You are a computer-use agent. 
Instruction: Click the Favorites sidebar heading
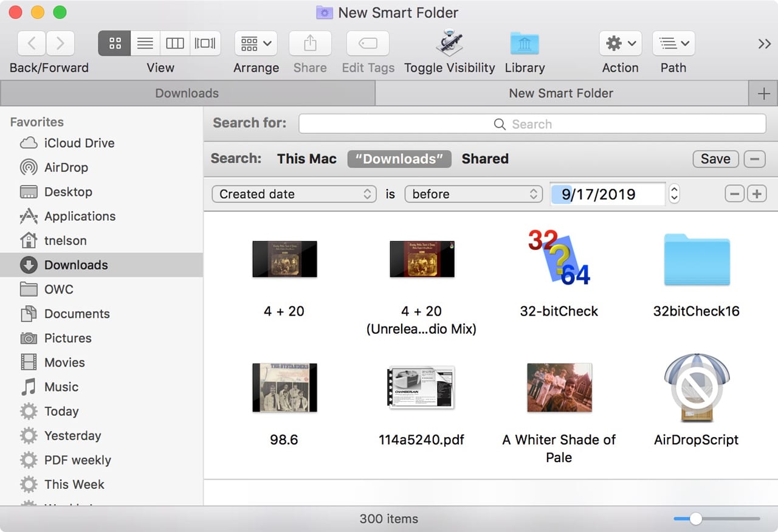tap(37, 122)
